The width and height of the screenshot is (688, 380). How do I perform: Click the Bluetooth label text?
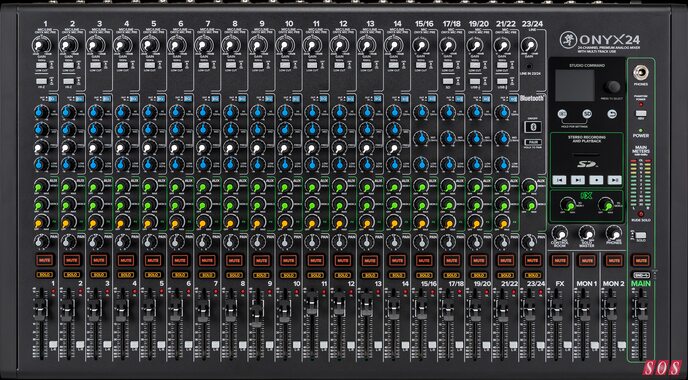532,99
